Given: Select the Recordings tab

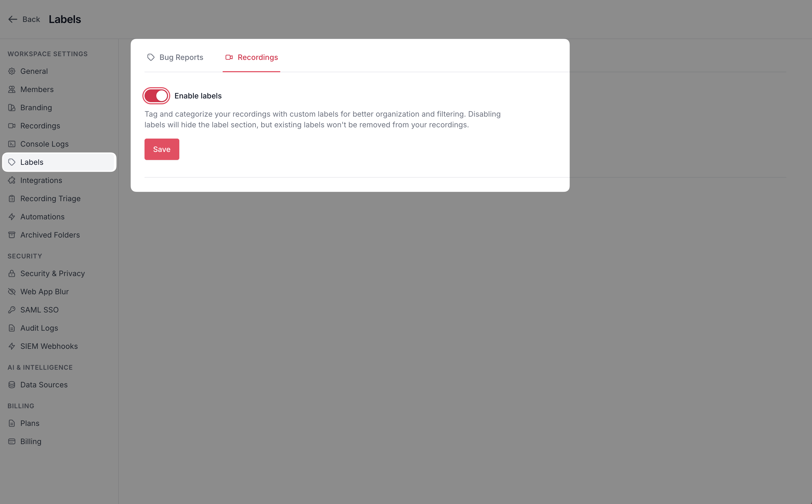Looking at the screenshot, I should click(251, 57).
